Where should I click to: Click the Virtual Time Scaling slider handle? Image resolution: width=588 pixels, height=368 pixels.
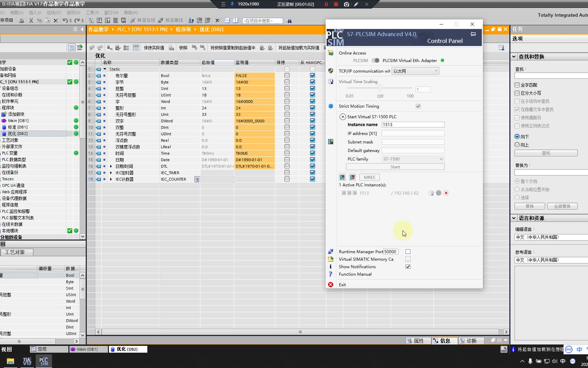(x=380, y=88)
